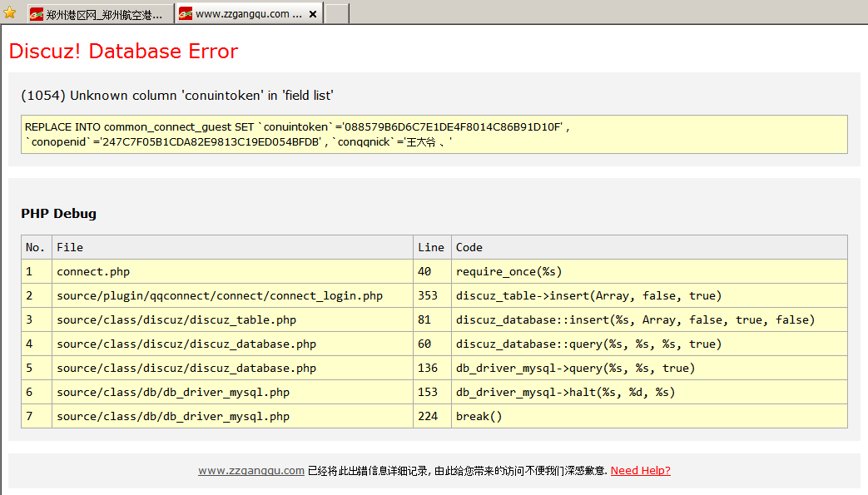The image size is (868, 495).
Task: Click line number 353
Action: [x=428, y=295]
